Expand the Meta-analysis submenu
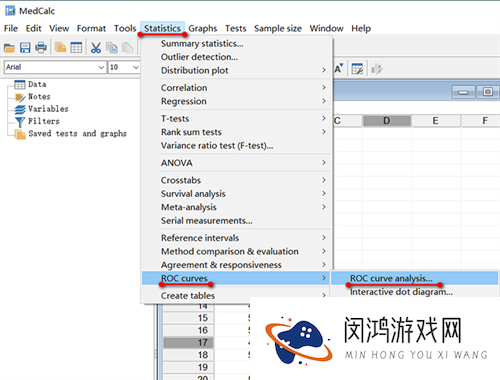The image size is (500, 380). point(237,207)
